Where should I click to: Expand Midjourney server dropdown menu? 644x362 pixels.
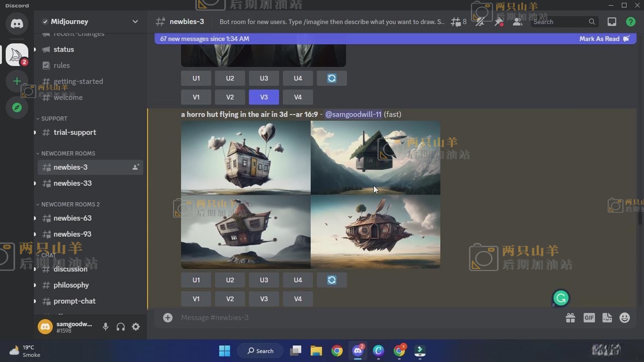coord(135,22)
